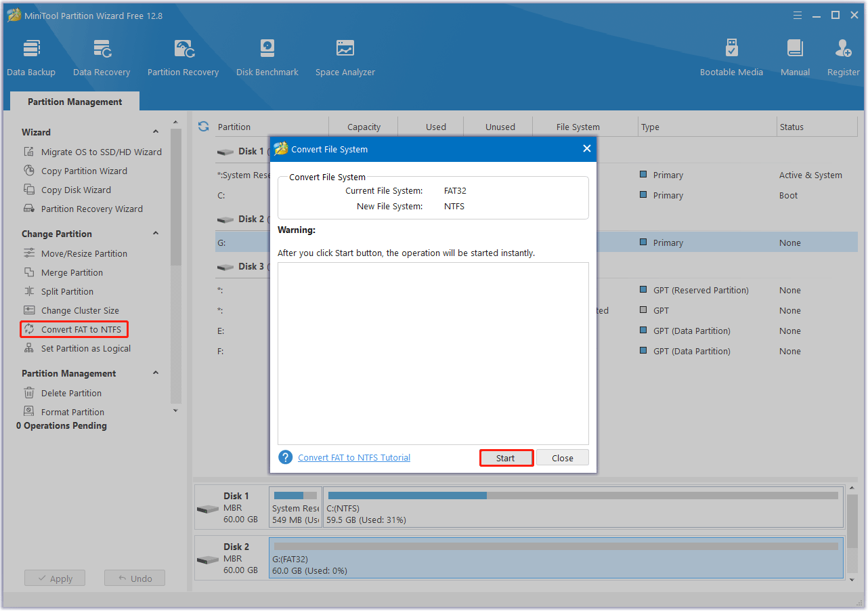Open Convert FAT to NTFS Tutorial link

tap(354, 457)
